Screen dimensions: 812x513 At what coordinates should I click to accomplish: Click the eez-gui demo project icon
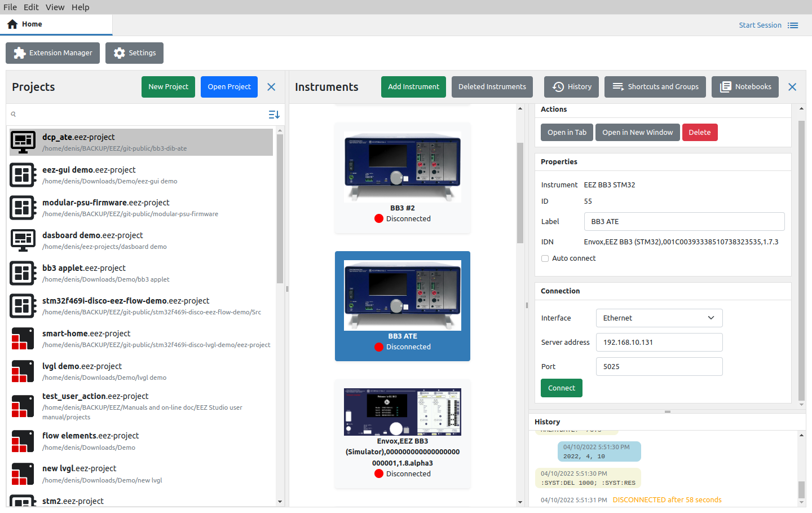pos(23,175)
